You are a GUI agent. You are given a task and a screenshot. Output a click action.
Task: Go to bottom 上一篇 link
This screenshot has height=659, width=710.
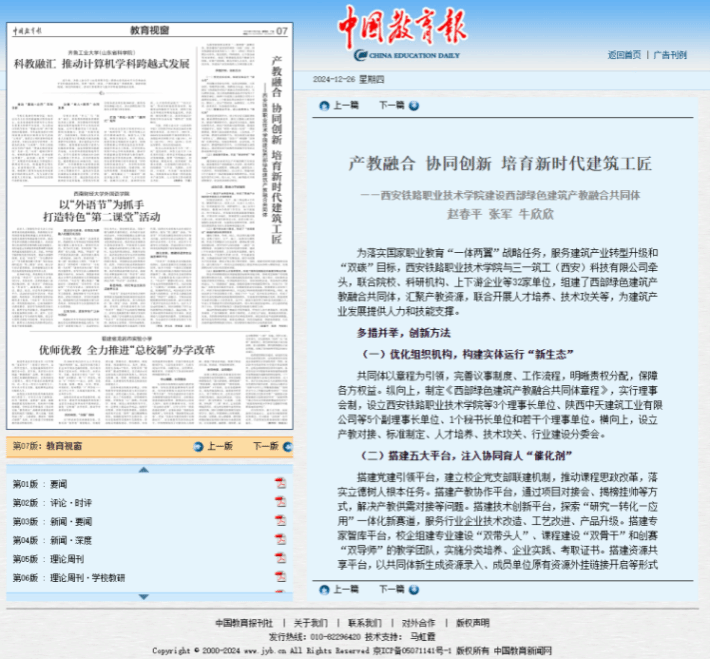[x=346, y=589]
